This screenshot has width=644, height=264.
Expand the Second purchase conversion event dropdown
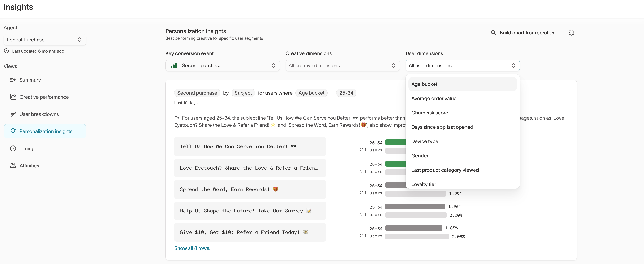[x=222, y=65]
